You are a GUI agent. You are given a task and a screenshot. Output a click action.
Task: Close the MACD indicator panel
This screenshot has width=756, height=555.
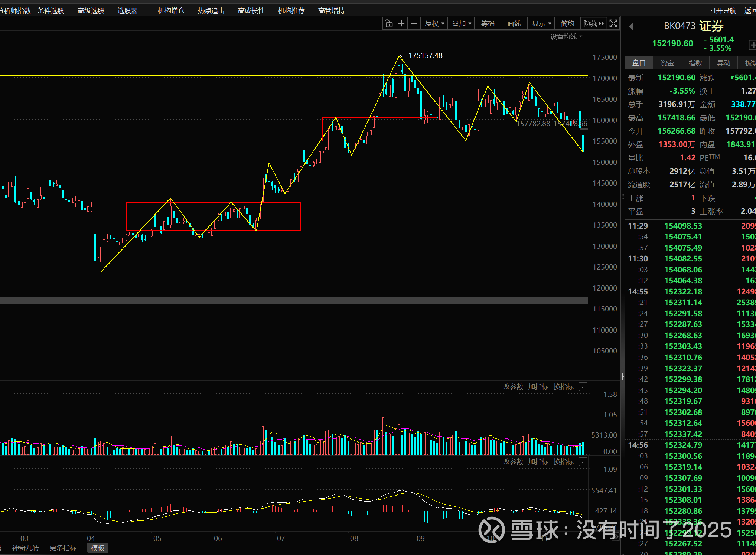(x=583, y=462)
